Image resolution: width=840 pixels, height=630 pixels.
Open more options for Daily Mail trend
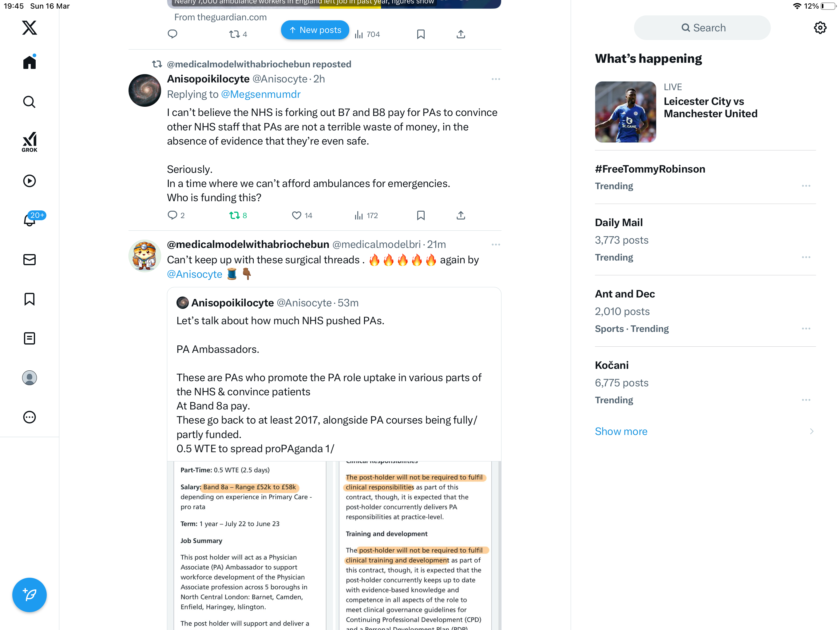point(806,257)
